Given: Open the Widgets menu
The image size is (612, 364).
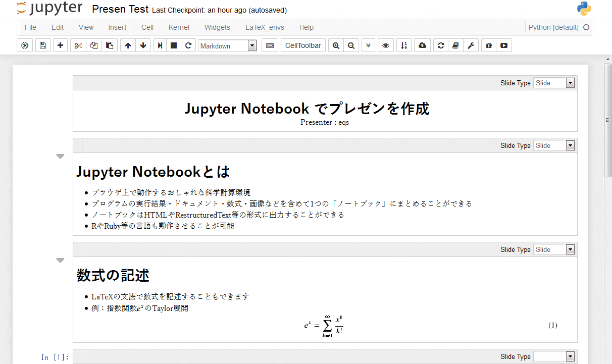Looking at the screenshot, I should (x=217, y=27).
